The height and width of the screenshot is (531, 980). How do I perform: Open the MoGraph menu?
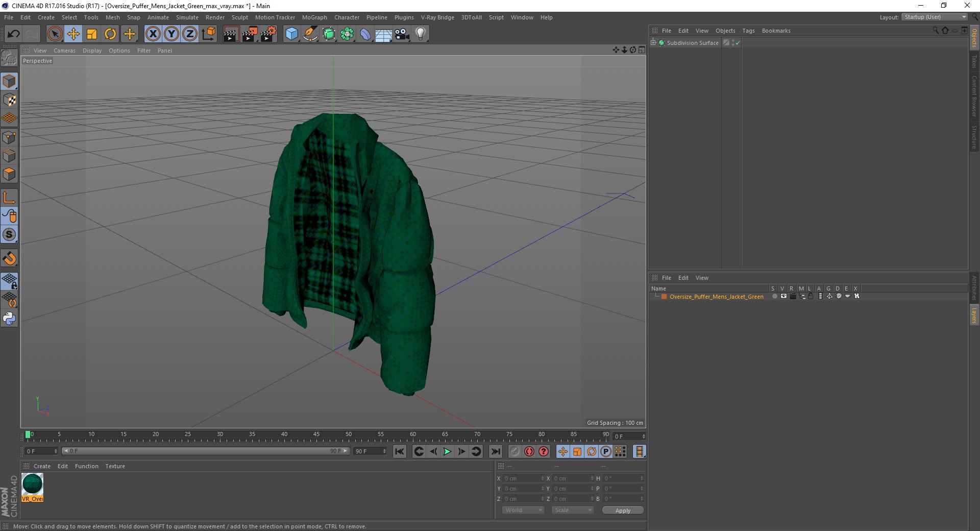[x=314, y=17]
